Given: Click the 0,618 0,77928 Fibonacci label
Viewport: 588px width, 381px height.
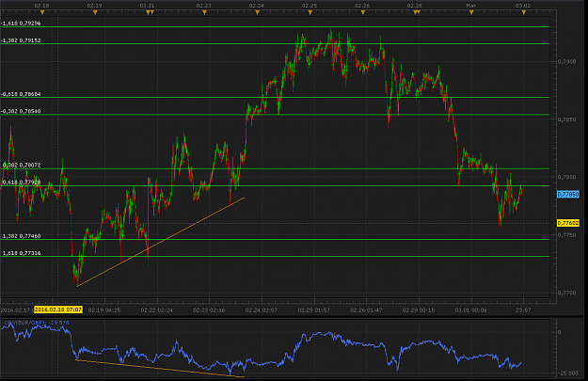Looking at the screenshot, I should pos(22,183).
